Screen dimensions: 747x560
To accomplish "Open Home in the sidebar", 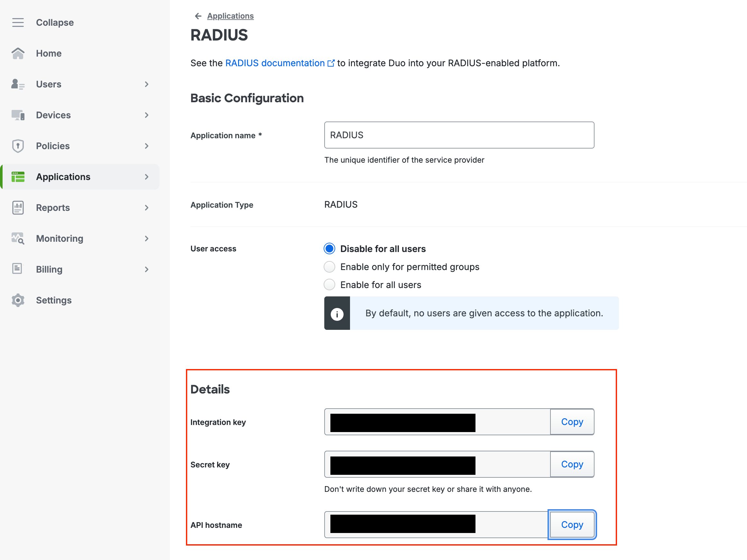I will [x=49, y=53].
